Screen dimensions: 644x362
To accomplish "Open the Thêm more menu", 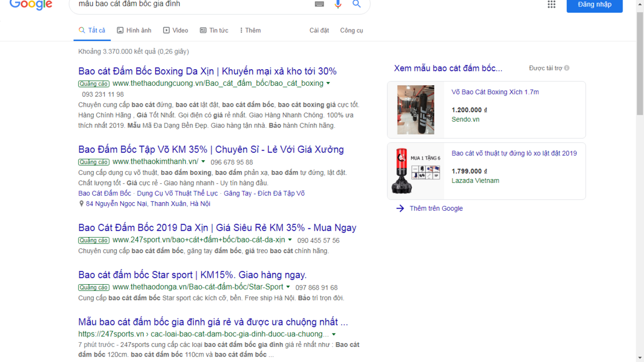I will pyautogui.click(x=250, y=31).
